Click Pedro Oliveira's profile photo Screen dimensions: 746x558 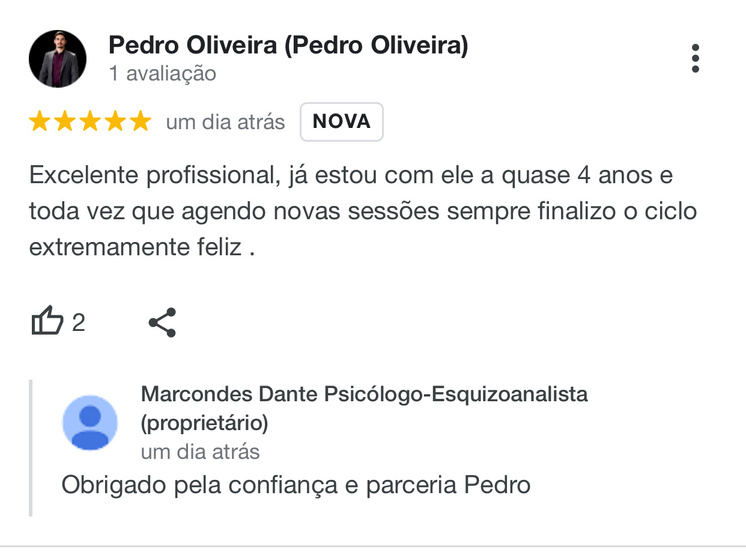tap(58, 58)
